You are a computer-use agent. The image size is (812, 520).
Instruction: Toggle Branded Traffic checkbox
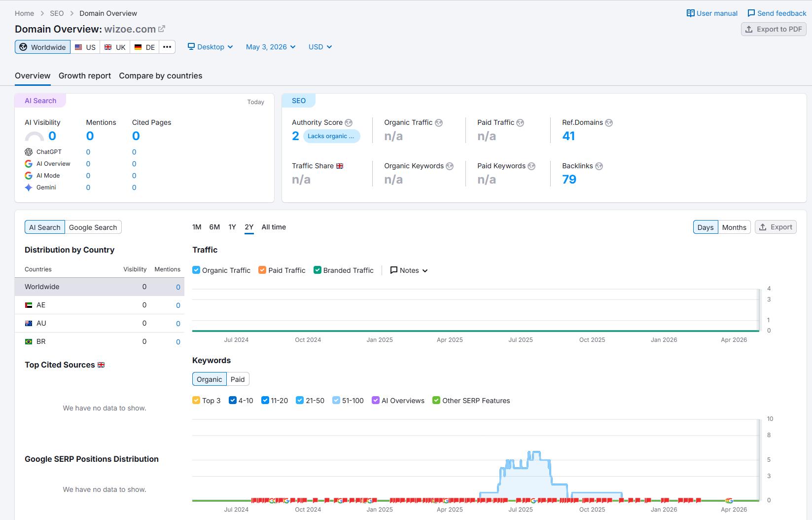tap(318, 270)
